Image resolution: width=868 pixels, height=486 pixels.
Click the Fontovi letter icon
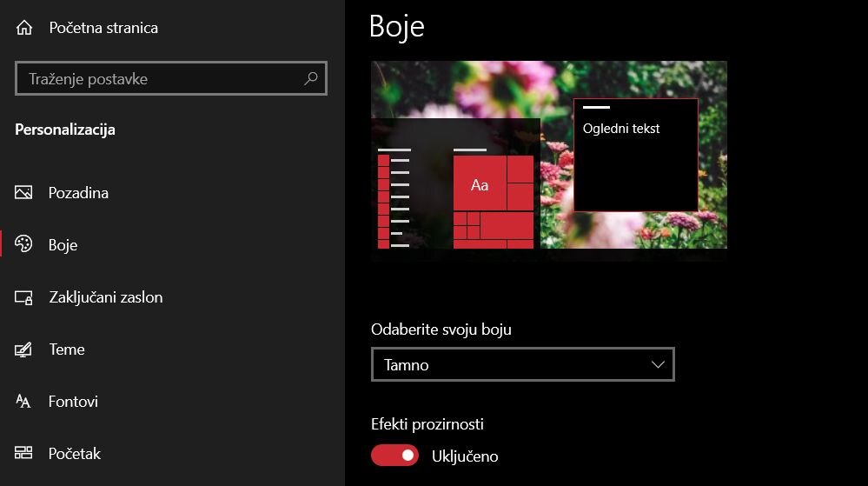click(23, 402)
